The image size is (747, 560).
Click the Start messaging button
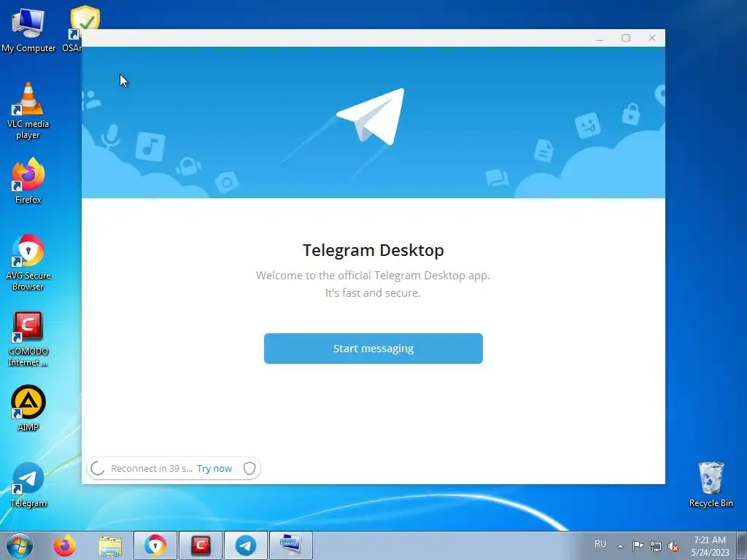pyautogui.click(x=373, y=349)
